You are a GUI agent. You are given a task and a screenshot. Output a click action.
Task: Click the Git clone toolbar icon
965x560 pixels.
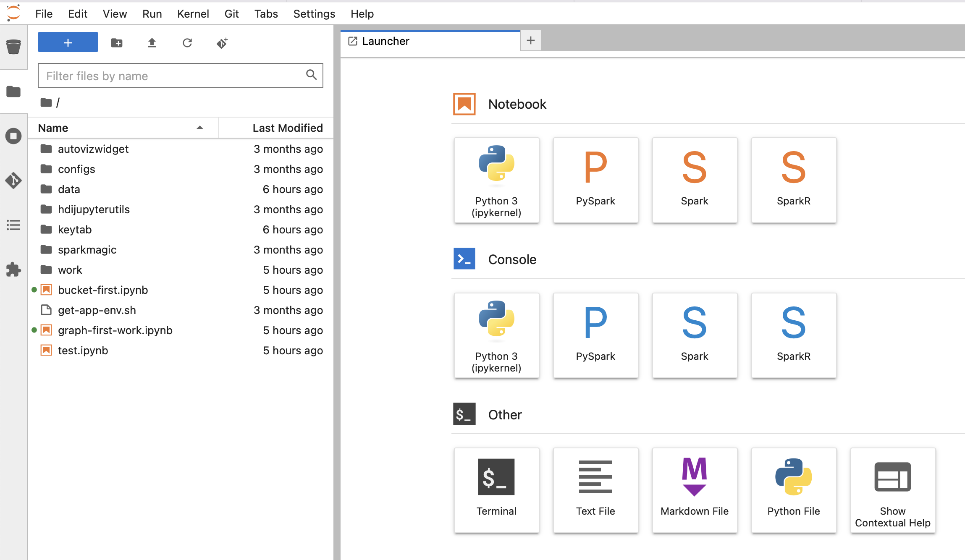tap(222, 43)
